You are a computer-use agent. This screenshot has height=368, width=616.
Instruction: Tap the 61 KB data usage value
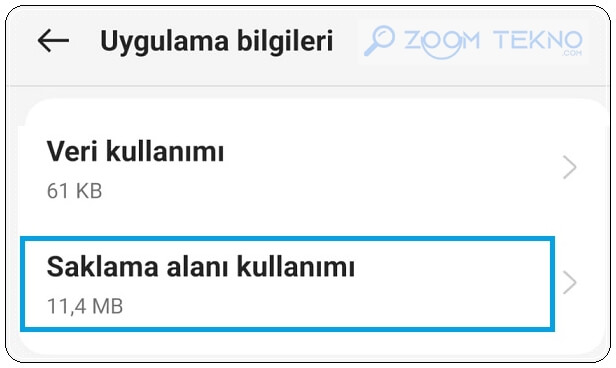tap(74, 191)
